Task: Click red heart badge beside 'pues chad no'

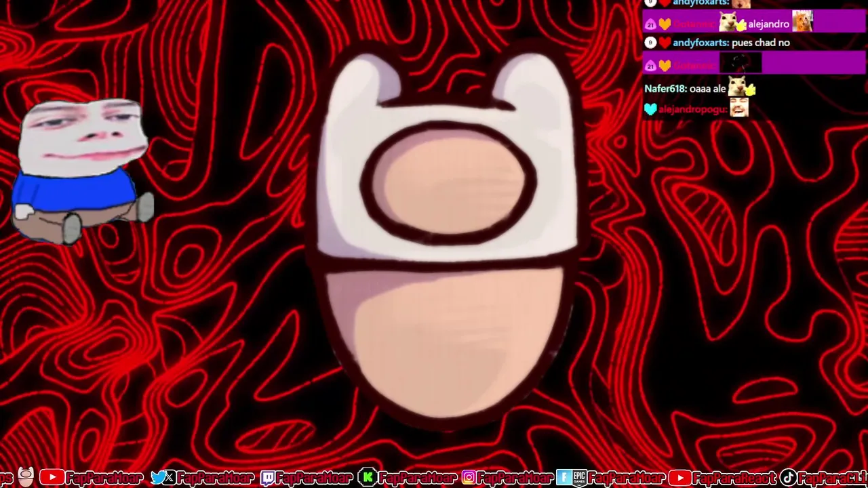Action: coord(665,43)
